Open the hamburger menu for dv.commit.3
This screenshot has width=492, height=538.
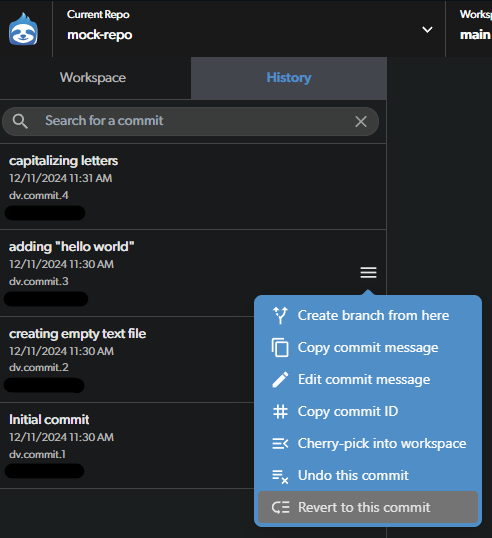[x=368, y=272]
